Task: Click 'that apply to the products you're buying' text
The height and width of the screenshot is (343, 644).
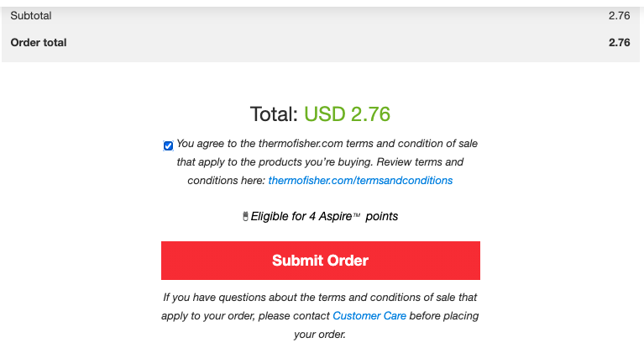Action: click(x=275, y=162)
